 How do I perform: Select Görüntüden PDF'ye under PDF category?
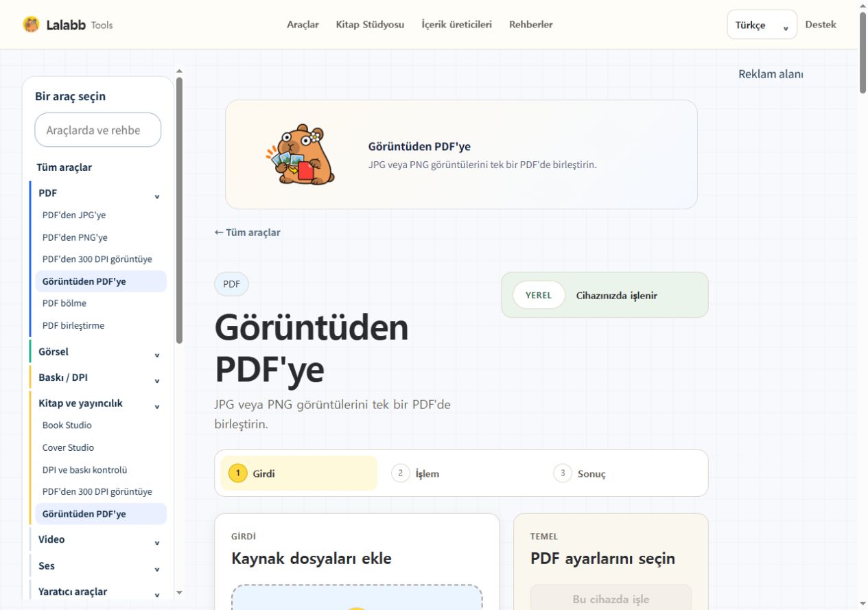point(101,281)
